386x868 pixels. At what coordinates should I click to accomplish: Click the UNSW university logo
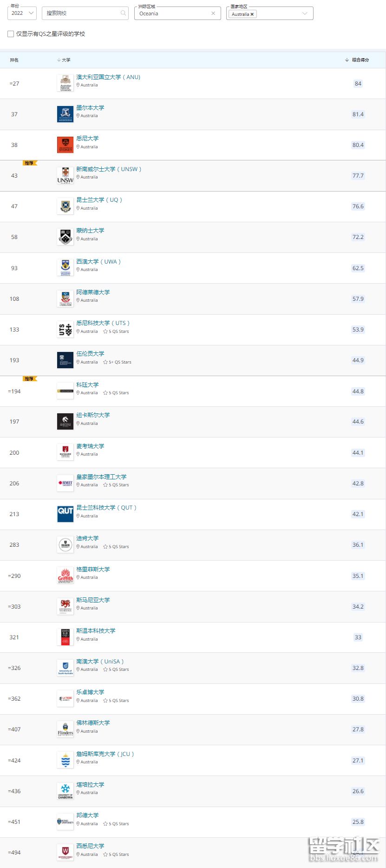[65, 176]
